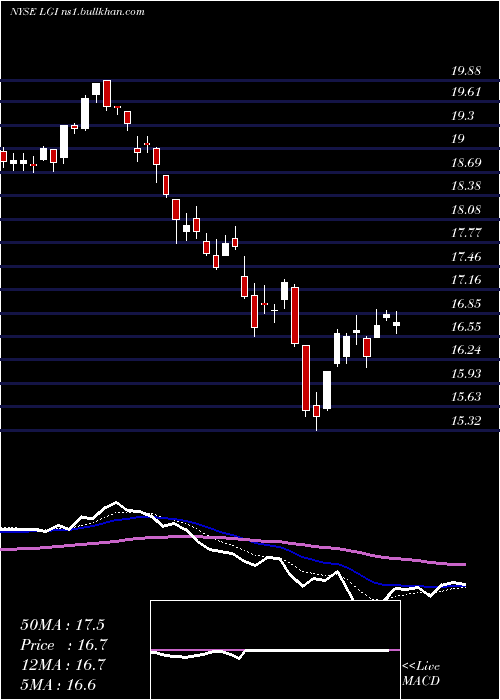The image size is (500, 700).
Task: Click the NYSE LGI ns1.bullkhan.com title text
Action: coord(77,12)
